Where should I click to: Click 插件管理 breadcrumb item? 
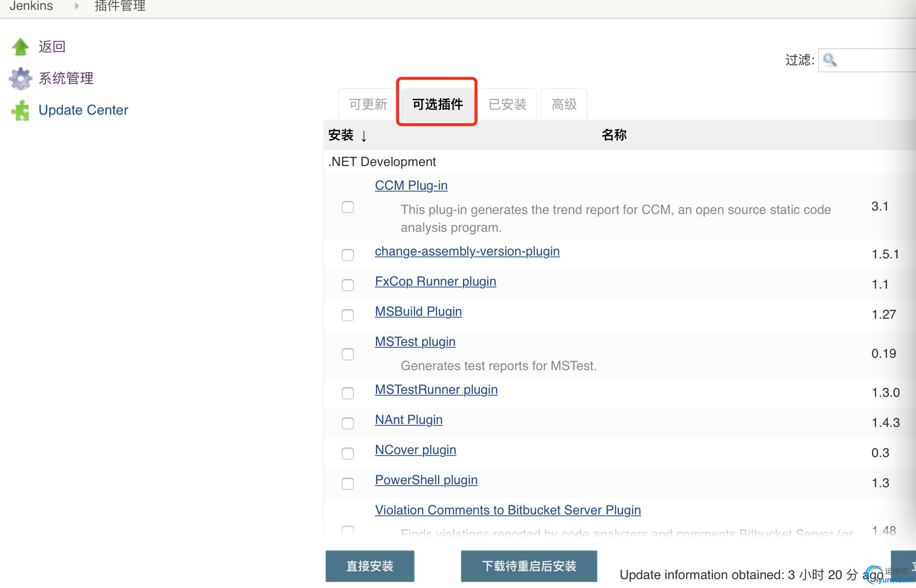coord(120,6)
